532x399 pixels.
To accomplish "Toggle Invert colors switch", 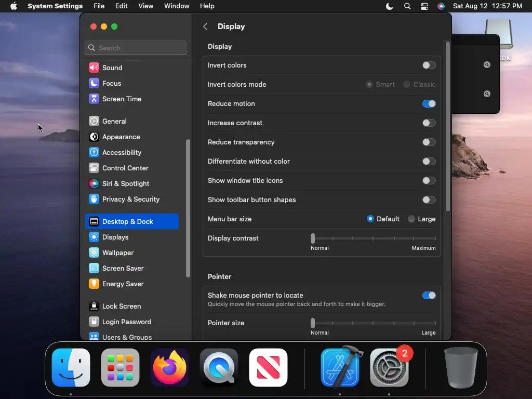I will tap(429, 65).
